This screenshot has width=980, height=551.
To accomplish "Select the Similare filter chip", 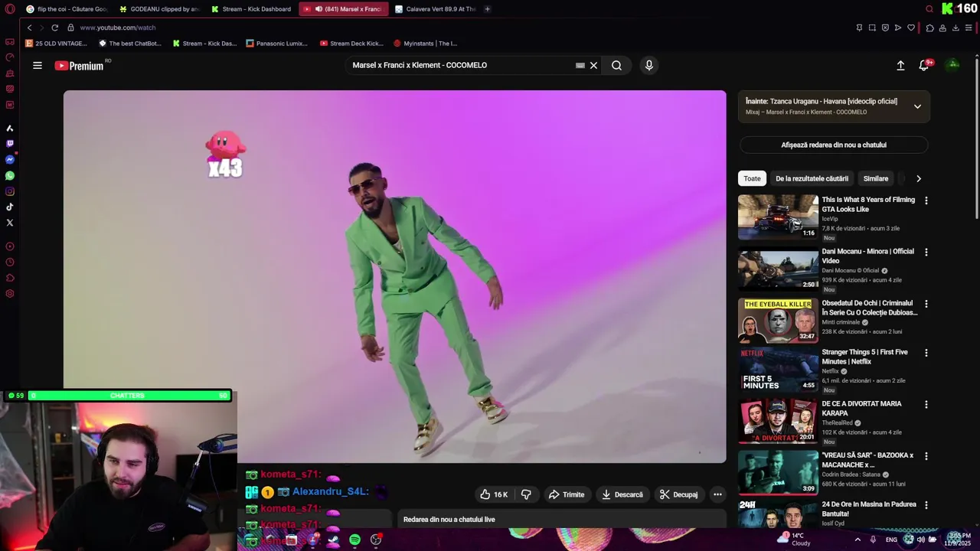I will pos(876,178).
